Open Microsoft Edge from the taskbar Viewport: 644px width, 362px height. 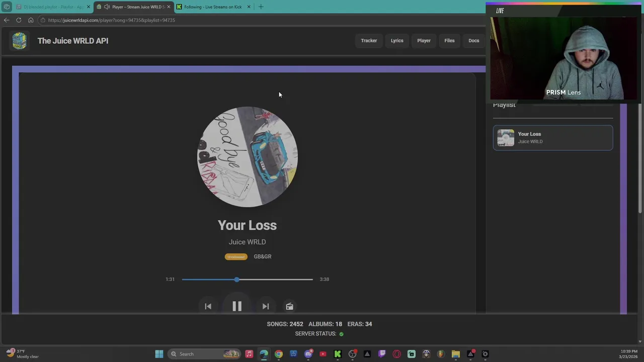[264, 354]
